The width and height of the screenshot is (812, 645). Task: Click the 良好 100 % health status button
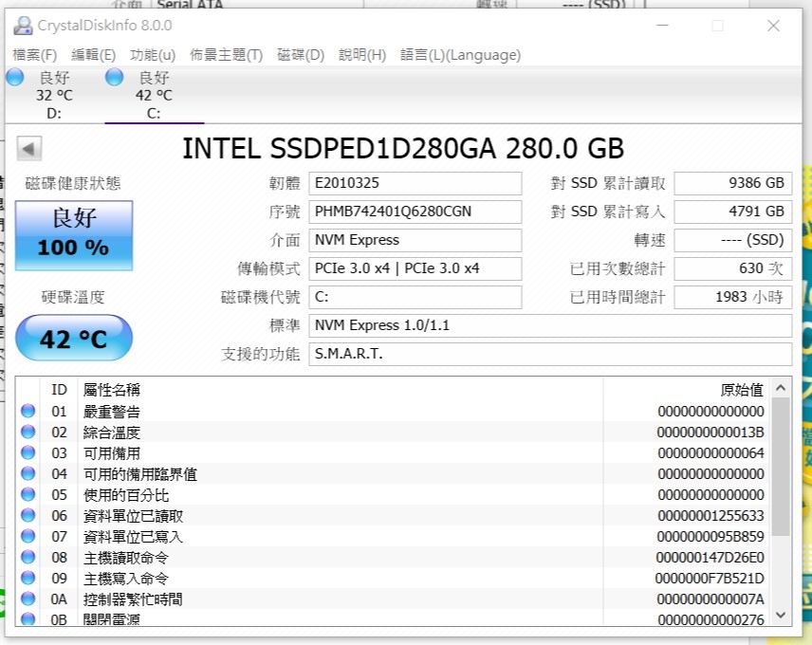(74, 235)
